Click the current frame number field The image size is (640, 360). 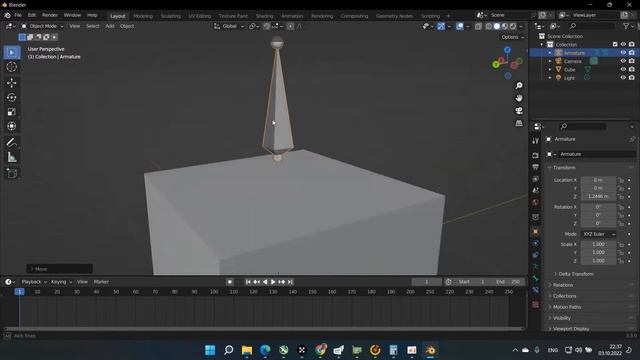427,282
